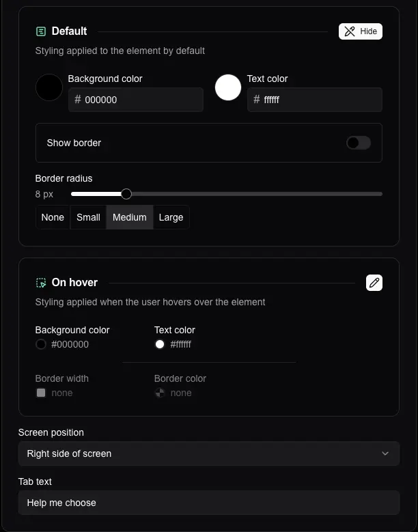Open the Screen position dropdown
The image size is (418, 532).
coord(208,453)
